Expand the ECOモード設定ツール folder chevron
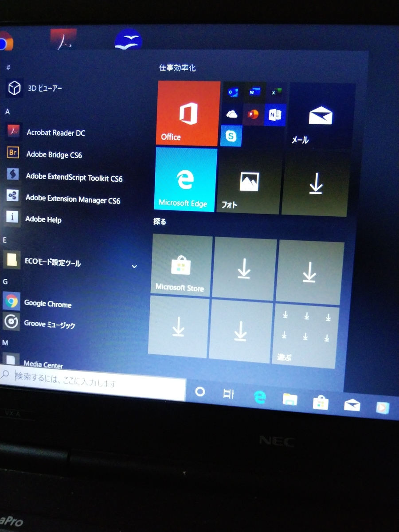Image resolution: width=399 pixels, height=532 pixels. click(x=134, y=266)
